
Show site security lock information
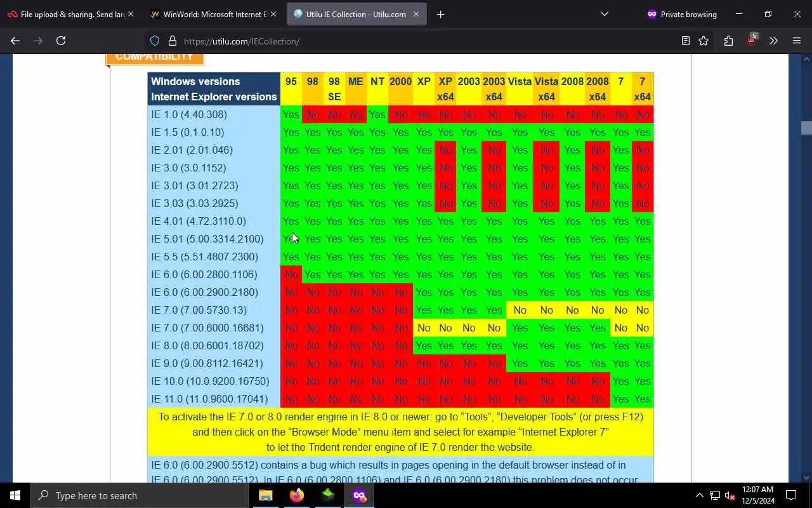[172, 41]
